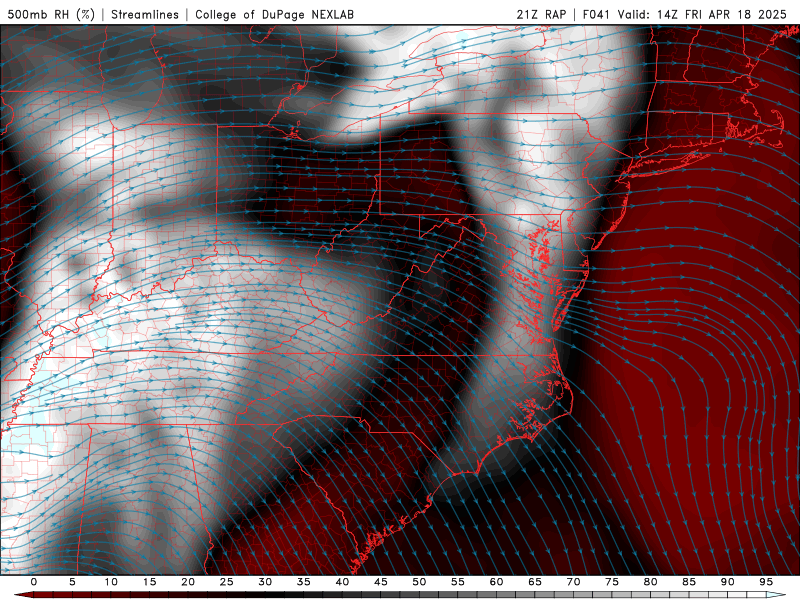
Task: Click 'College of DuPage NEXLAB' text
Action: tap(274, 14)
